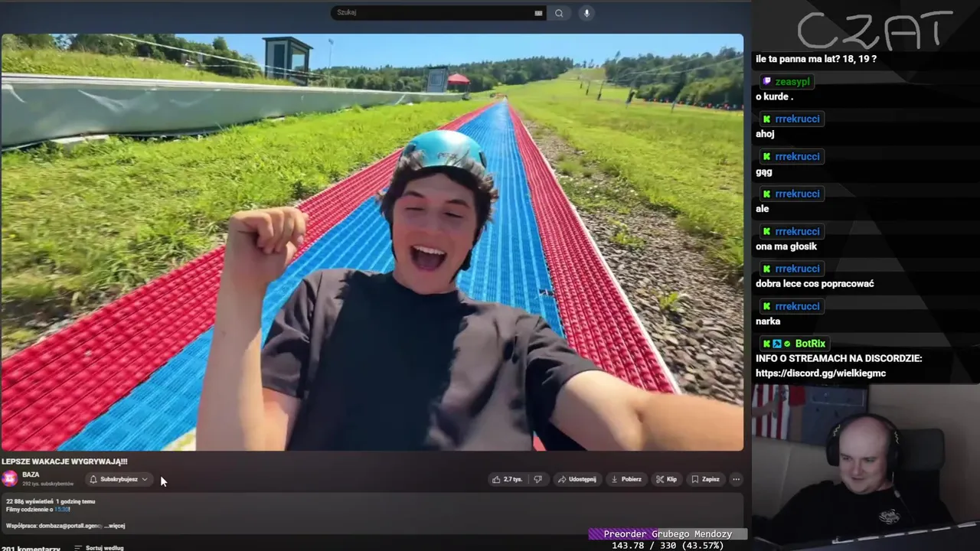980x551 pixels.
Task: Click Preorder Grubego Mendozy progress bar
Action: 668,534
